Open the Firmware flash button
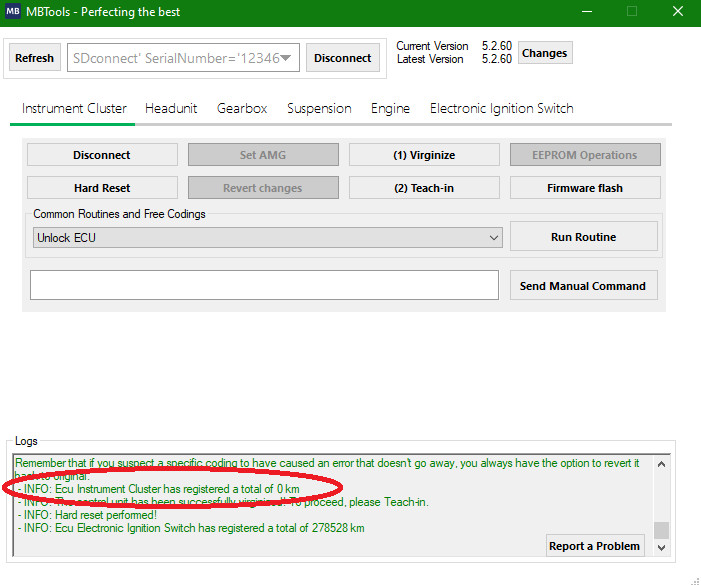The height and width of the screenshot is (585, 701). pos(585,188)
